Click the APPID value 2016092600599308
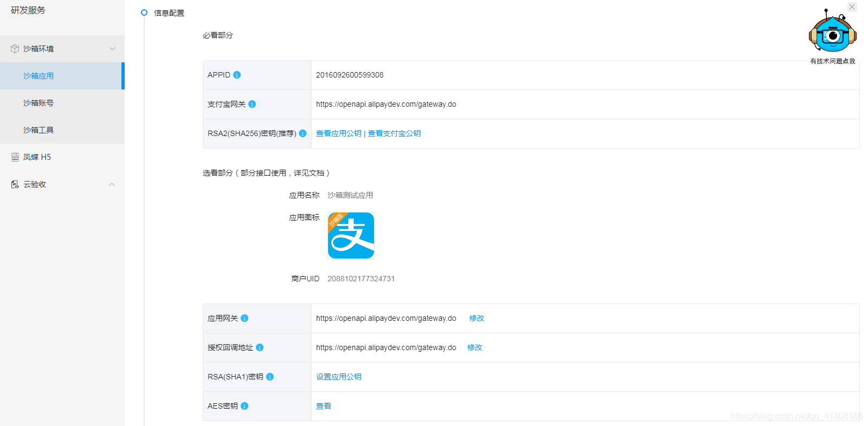Image resolution: width=868 pixels, height=426 pixels. pos(350,75)
